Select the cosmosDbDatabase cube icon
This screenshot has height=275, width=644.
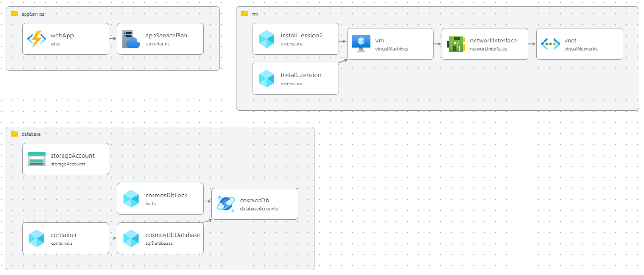click(x=131, y=238)
